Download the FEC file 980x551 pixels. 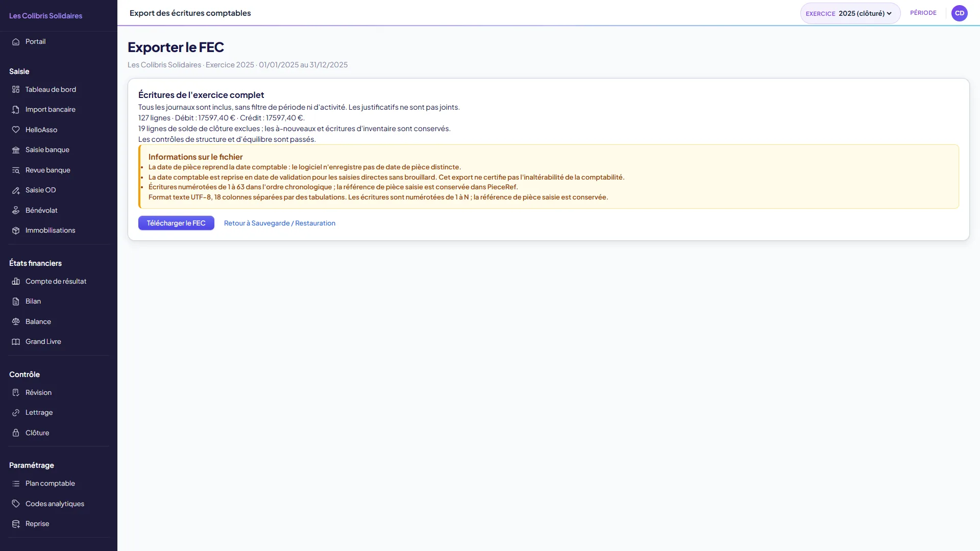[x=176, y=223]
